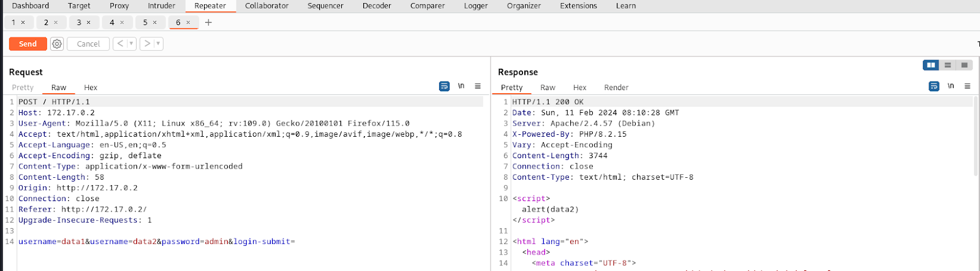Switch Request view to Pretty
Viewport: 980px width, 271px height.
click(23, 88)
